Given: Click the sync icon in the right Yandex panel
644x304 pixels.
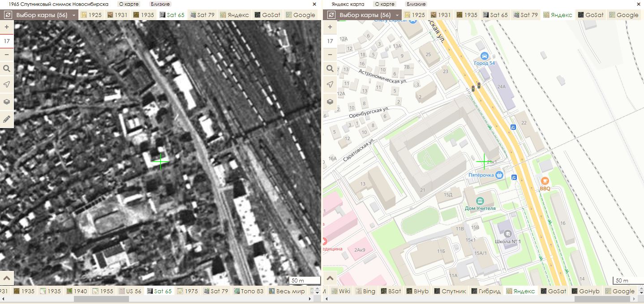Looking at the screenshot, I should 331,15.
